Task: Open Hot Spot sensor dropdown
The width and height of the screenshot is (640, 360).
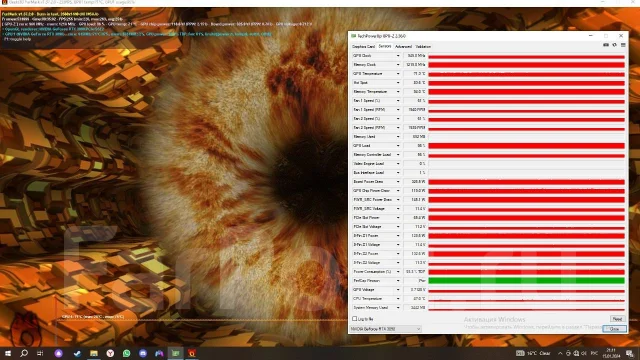Action: [398, 82]
